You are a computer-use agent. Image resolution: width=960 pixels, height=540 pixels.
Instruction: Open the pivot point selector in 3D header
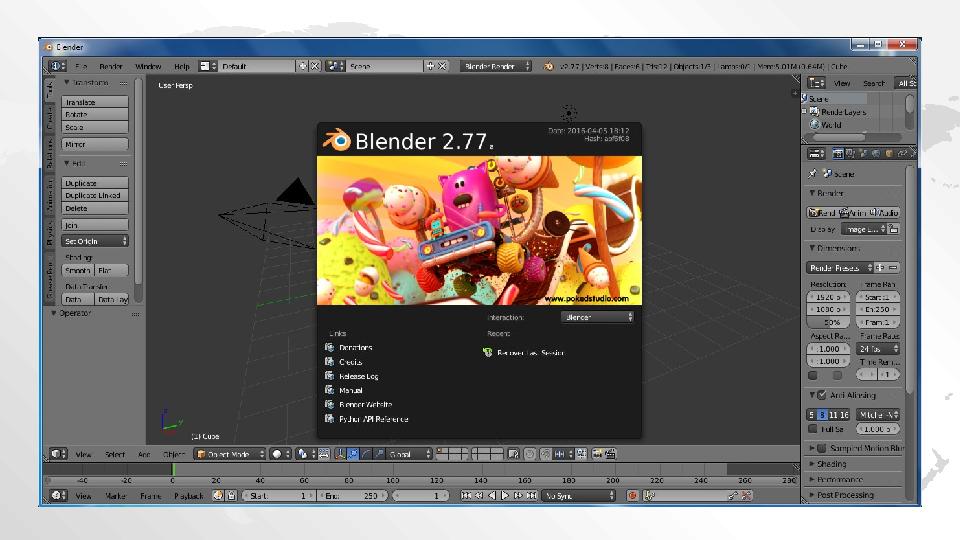click(x=306, y=454)
